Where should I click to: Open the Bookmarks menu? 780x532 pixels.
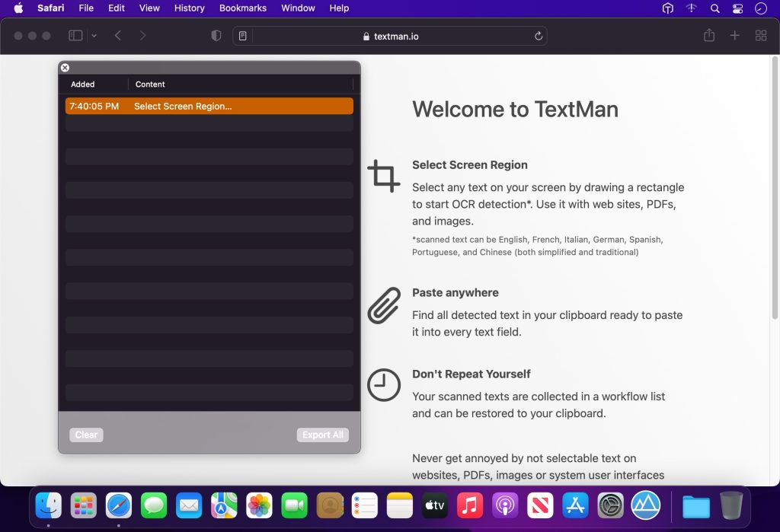[242, 8]
